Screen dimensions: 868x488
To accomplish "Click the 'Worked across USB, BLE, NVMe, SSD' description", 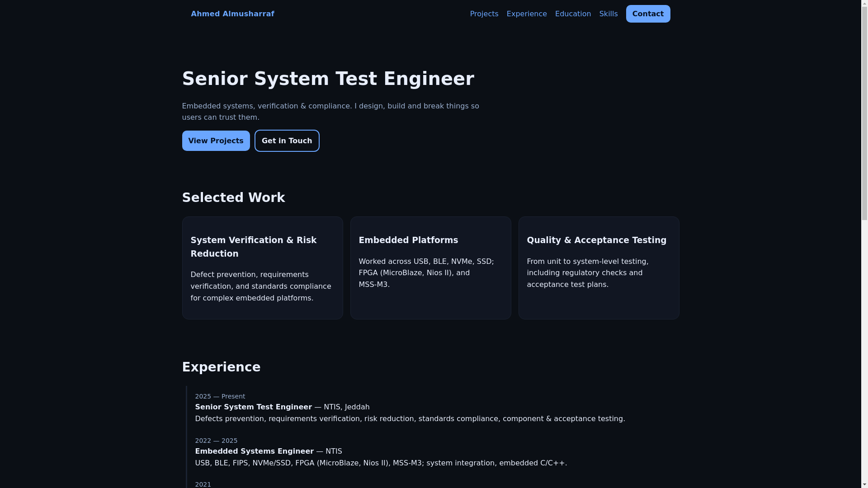I will [426, 273].
